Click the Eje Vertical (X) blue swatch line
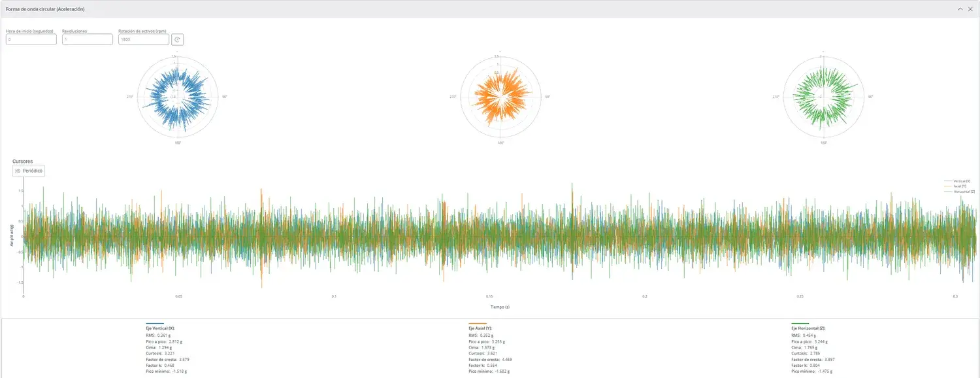980x378 pixels. [155, 323]
